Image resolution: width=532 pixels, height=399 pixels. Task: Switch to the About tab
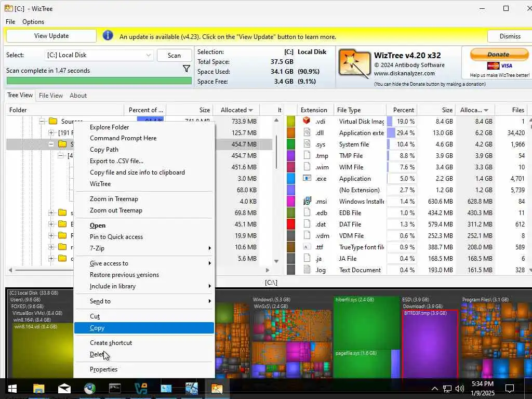(x=78, y=96)
